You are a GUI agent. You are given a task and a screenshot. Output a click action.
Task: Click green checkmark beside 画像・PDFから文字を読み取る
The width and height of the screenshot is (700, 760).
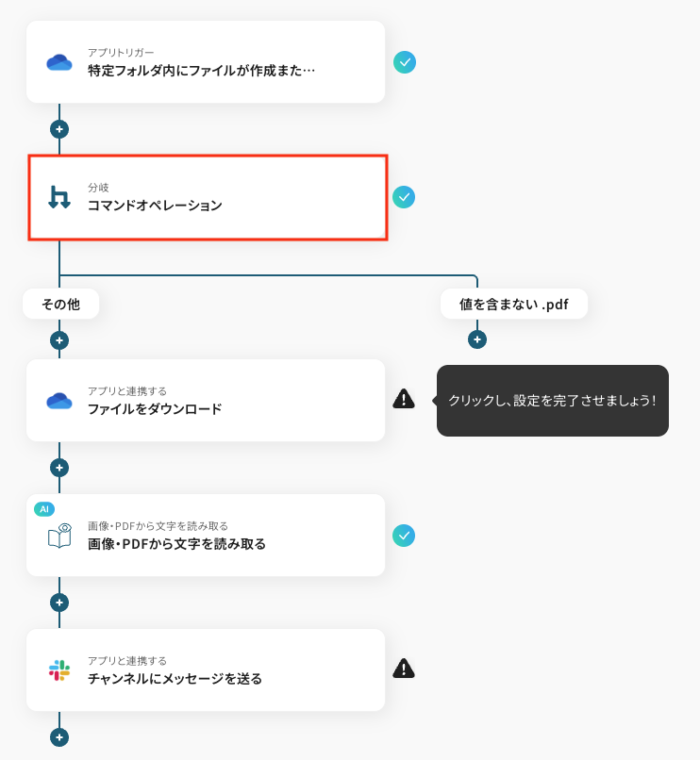coord(404,536)
